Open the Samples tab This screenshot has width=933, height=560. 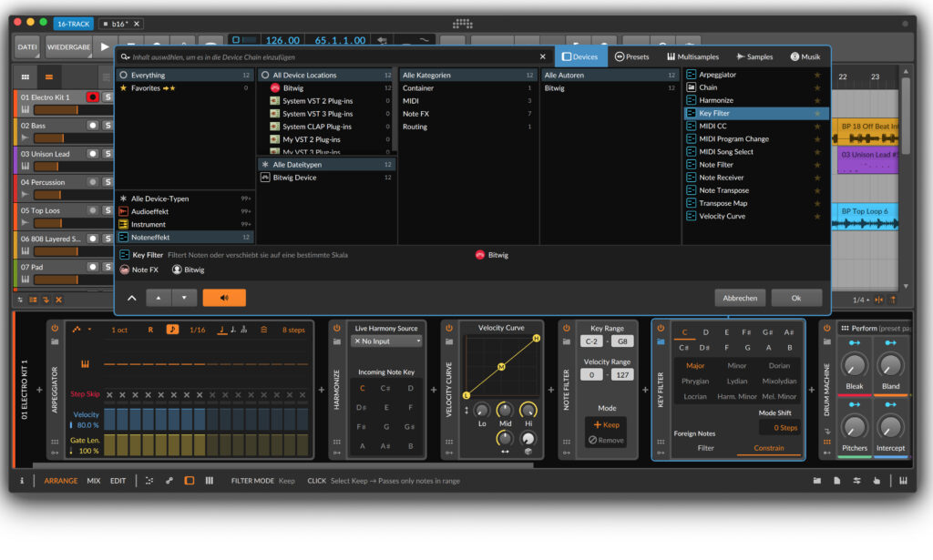point(754,57)
